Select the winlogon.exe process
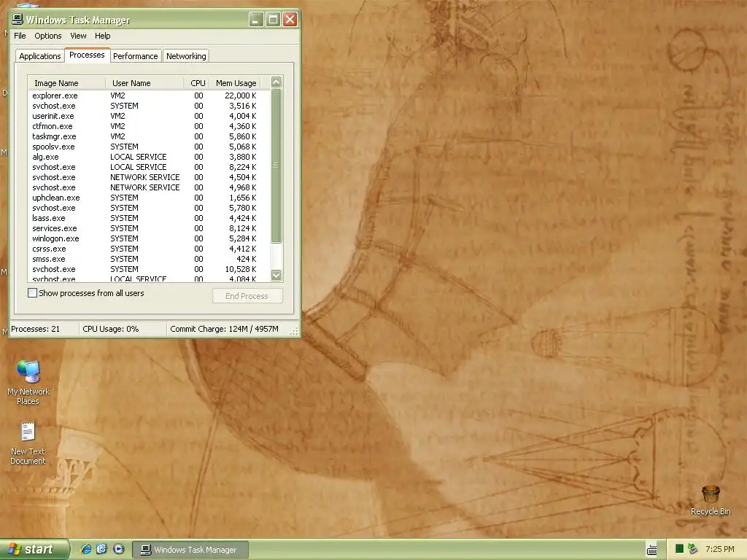The width and height of the screenshot is (747, 560). [x=149, y=238]
